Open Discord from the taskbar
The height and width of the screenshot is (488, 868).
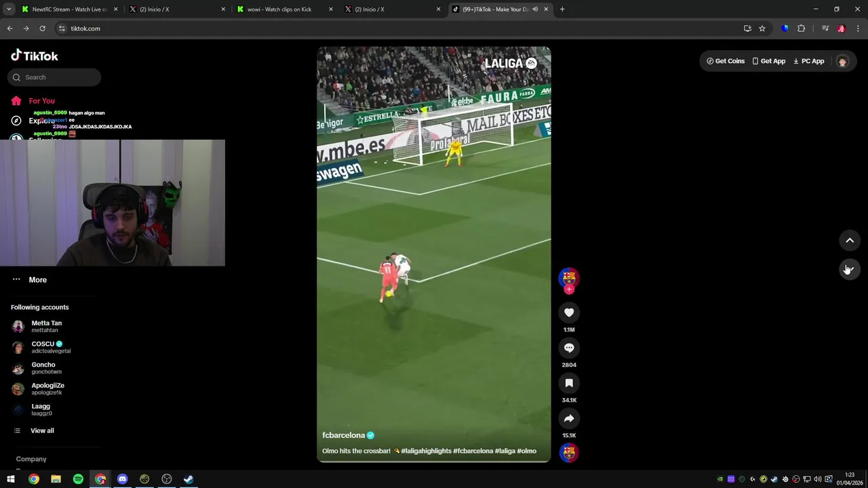pyautogui.click(x=122, y=479)
